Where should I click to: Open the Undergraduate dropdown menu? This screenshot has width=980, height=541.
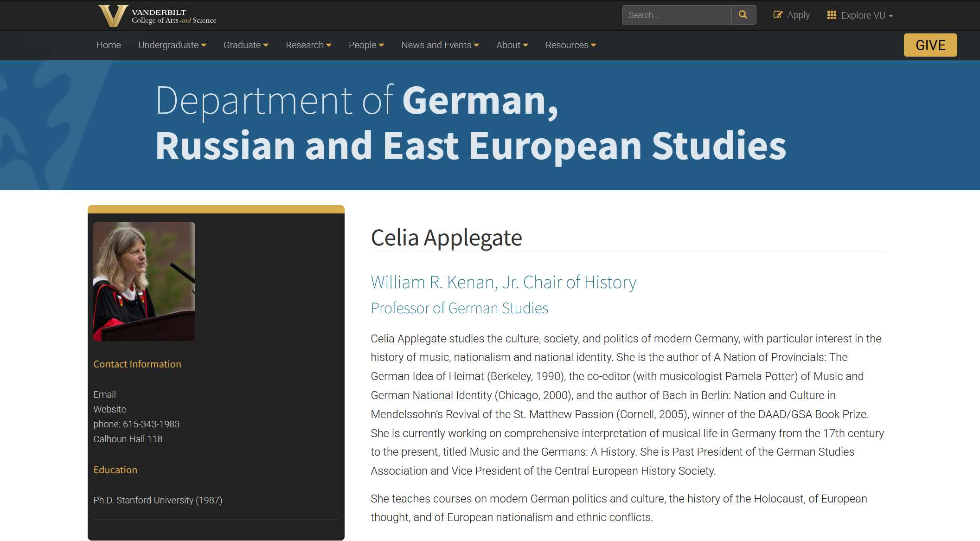point(172,45)
